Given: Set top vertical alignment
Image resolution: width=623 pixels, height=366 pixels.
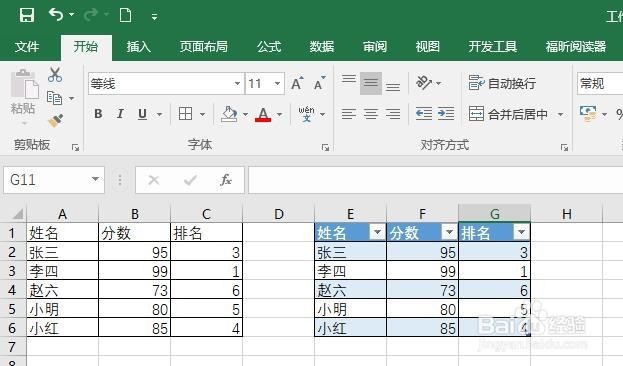Looking at the screenshot, I should [x=349, y=79].
